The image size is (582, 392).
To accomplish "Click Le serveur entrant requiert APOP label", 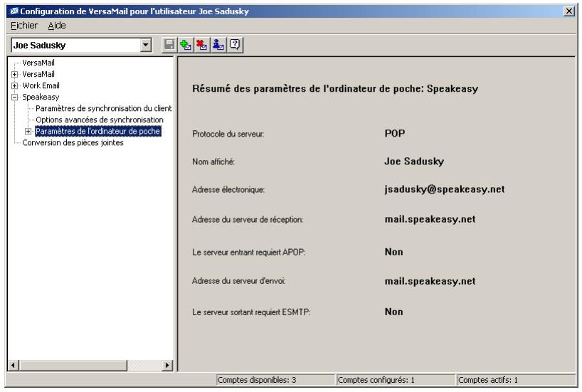I will [249, 253].
